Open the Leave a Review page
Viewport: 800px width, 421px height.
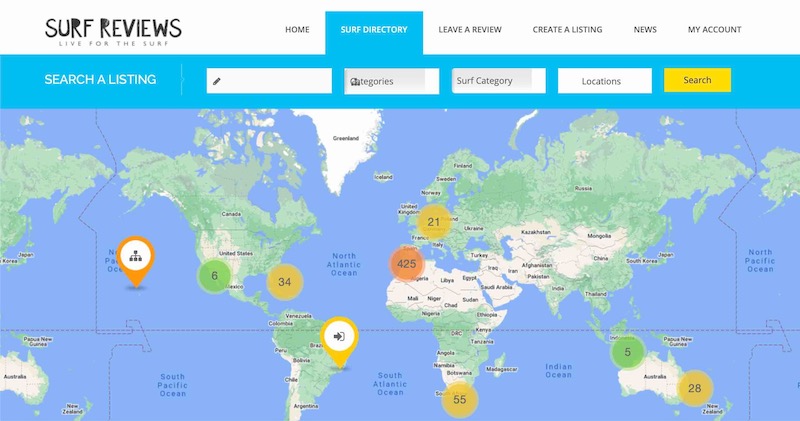tap(470, 30)
